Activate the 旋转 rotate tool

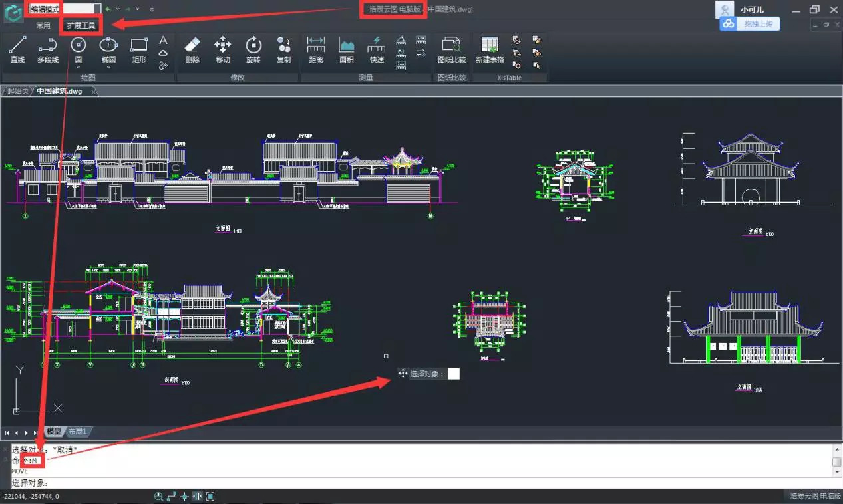click(253, 49)
